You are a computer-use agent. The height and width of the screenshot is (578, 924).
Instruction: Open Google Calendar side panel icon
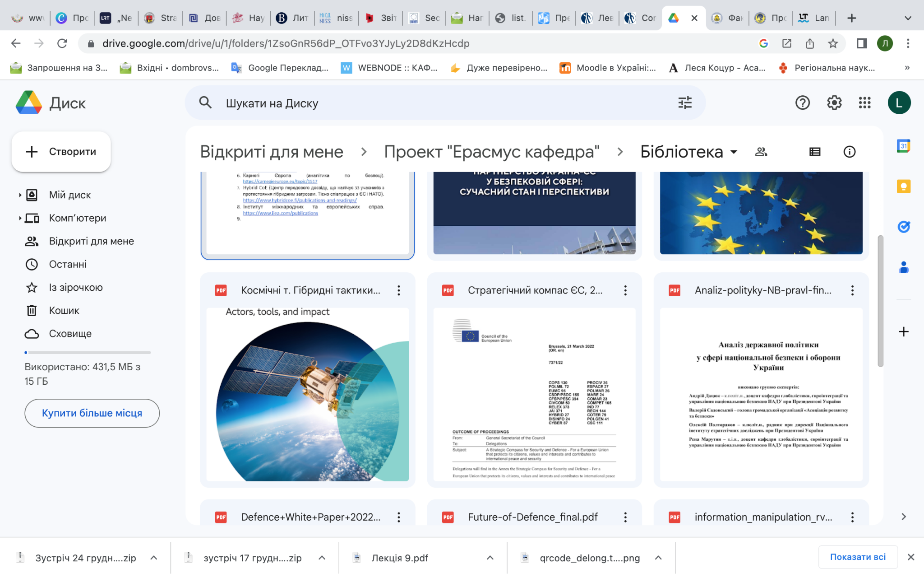[x=904, y=146]
